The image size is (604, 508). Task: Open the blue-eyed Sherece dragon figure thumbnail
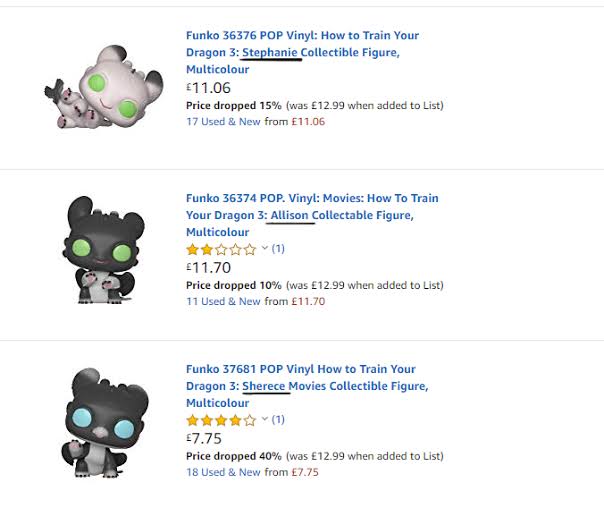coord(102,420)
